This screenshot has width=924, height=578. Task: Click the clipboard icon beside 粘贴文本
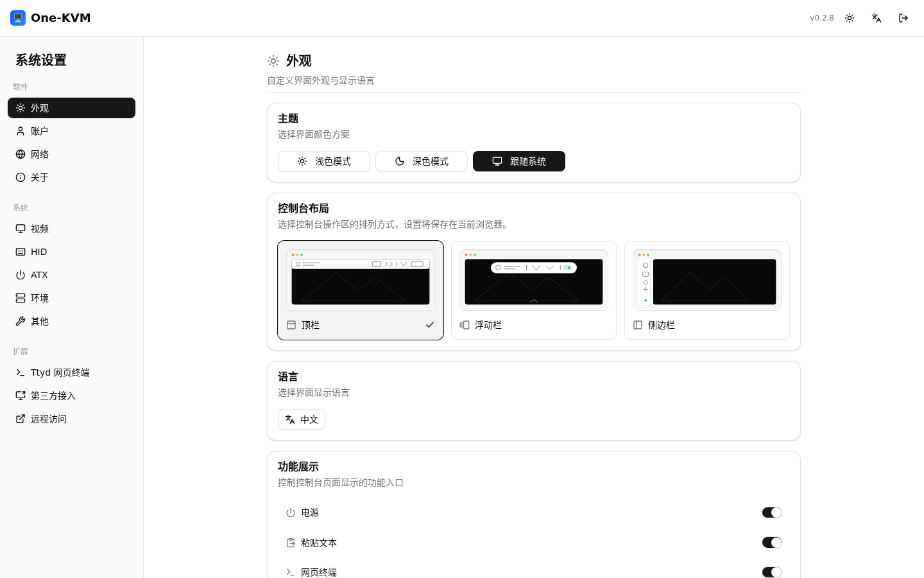click(291, 543)
